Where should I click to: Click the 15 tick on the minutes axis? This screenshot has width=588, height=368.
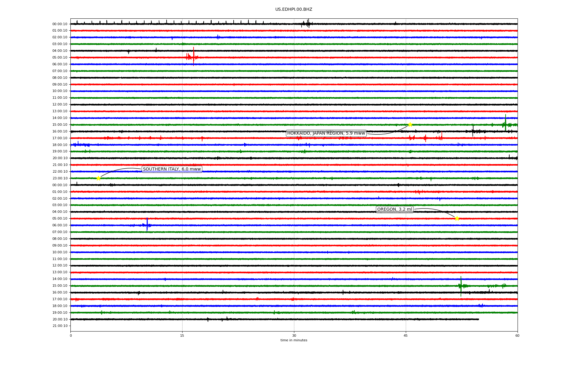182,335
